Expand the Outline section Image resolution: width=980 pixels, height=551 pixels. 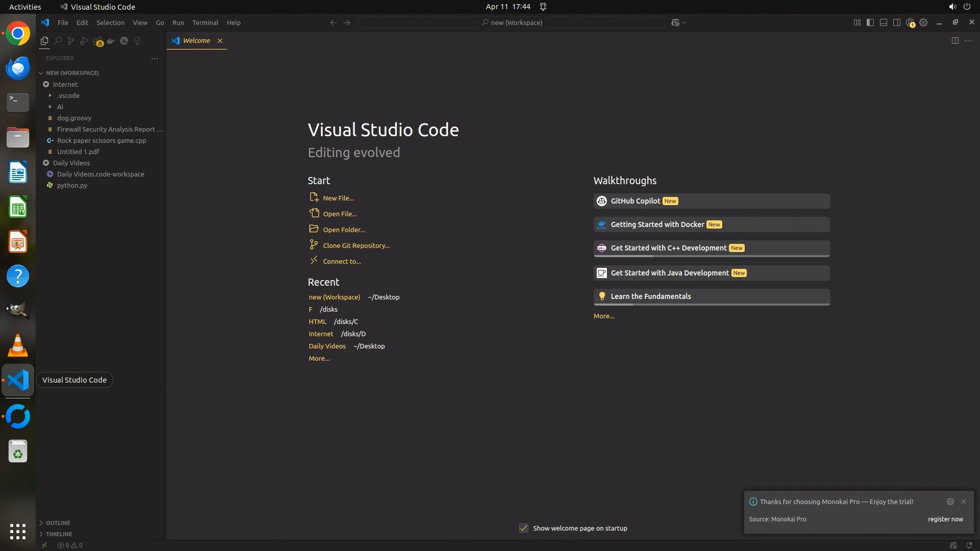pos(58,523)
